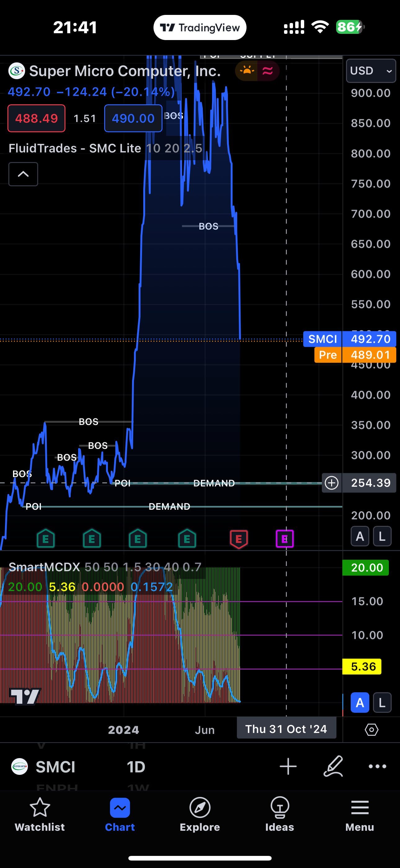Viewport: 400px width, 868px height.
Task: Open the second green earnings E marker
Action: 91,539
